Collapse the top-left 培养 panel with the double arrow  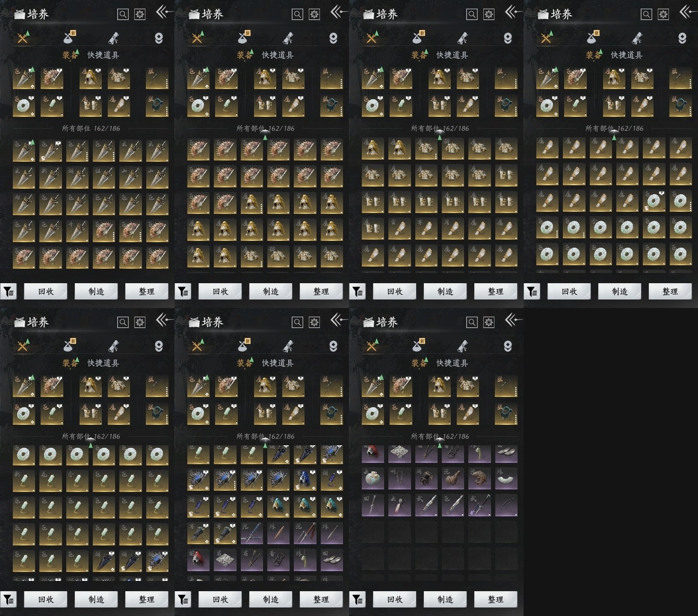pyautogui.click(x=164, y=12)
